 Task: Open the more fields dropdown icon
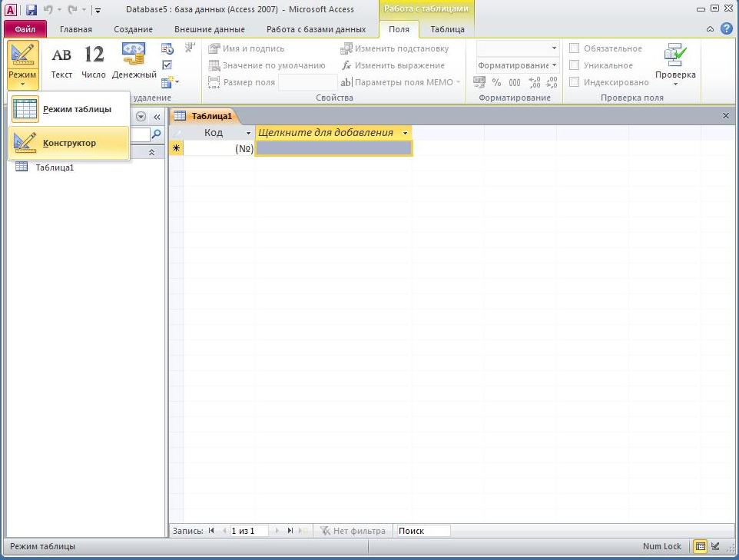tap(170, 82)
